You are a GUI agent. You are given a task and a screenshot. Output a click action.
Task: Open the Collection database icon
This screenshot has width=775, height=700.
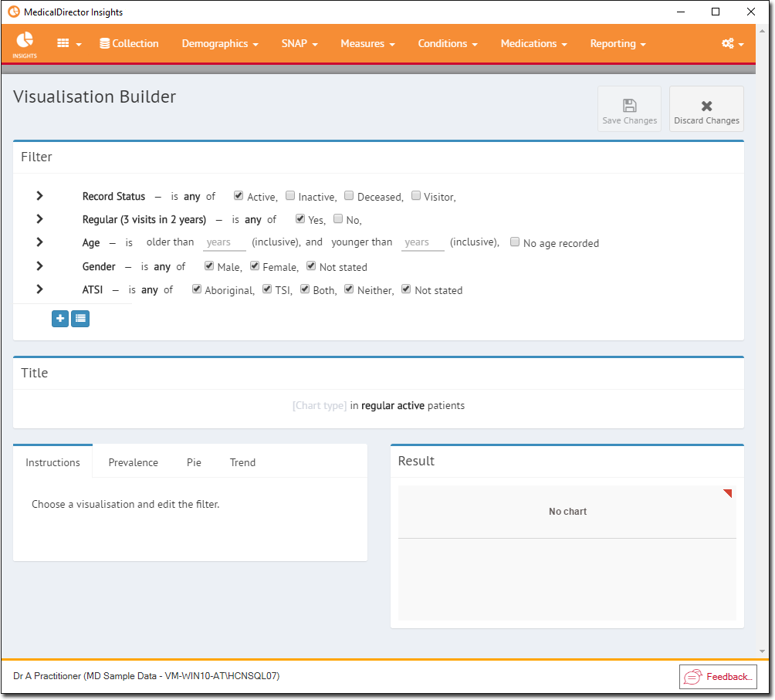coord(105,44)
